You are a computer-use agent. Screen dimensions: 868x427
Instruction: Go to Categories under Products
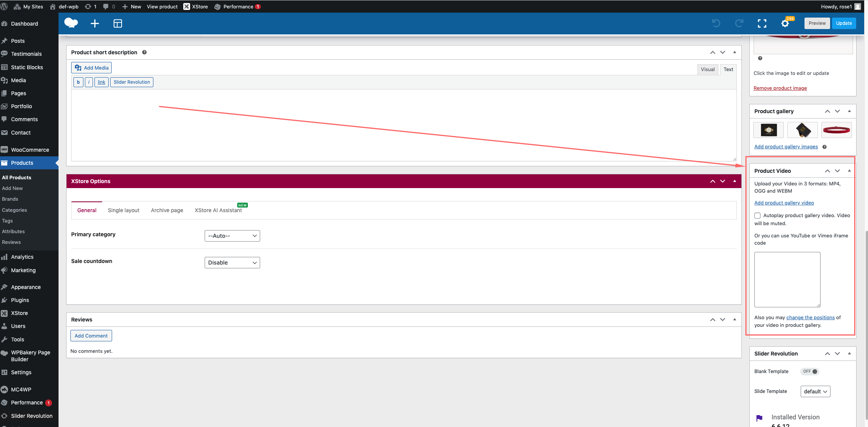coord(14,210)
